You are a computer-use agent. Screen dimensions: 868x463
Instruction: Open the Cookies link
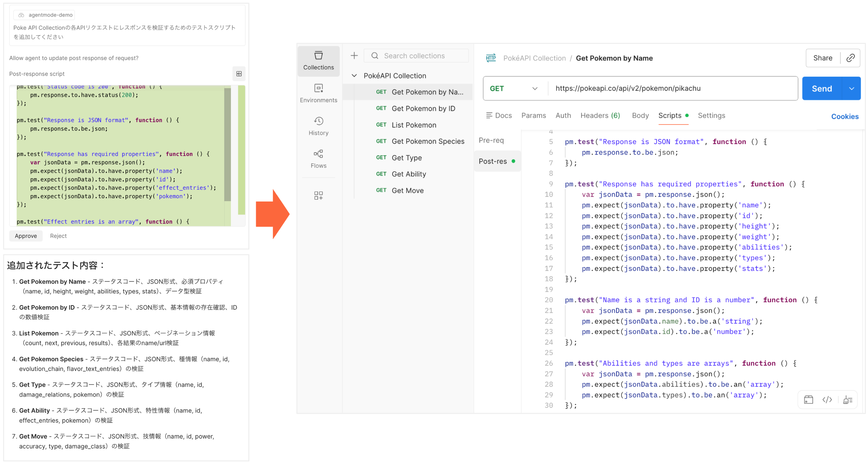(x=844, y=117)
